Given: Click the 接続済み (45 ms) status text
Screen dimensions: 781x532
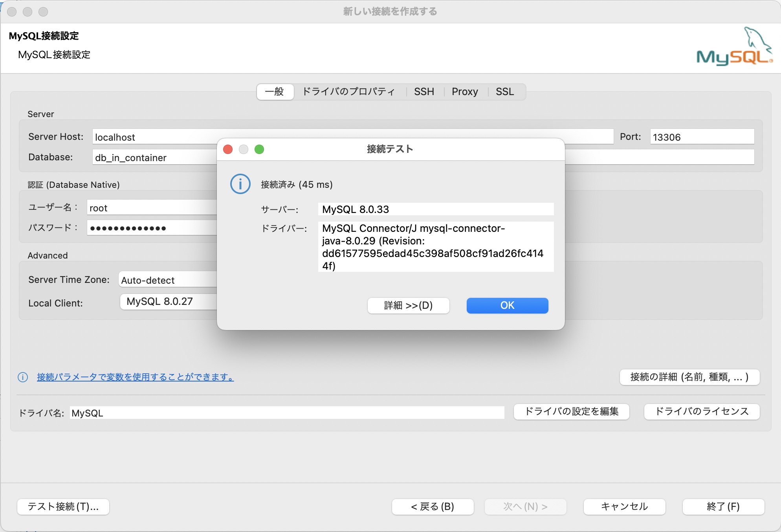Looking at the screenshot, I should [297, 184].
